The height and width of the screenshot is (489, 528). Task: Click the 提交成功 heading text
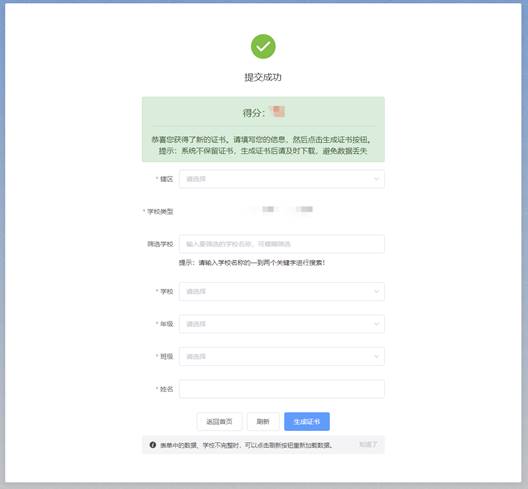[263, 77]
